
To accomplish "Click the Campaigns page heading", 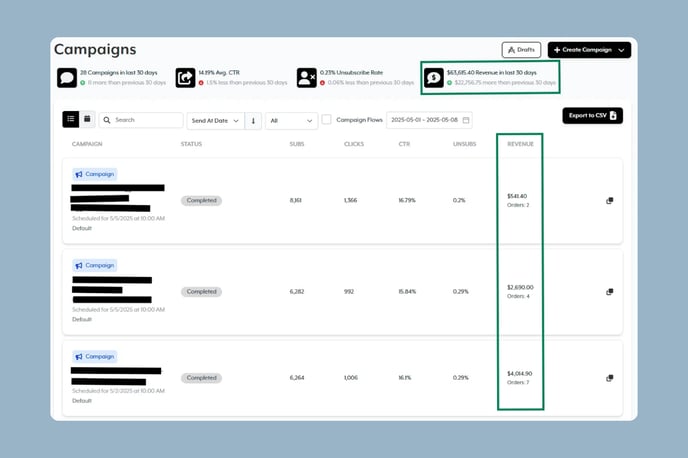I will (x=95, y=50).
